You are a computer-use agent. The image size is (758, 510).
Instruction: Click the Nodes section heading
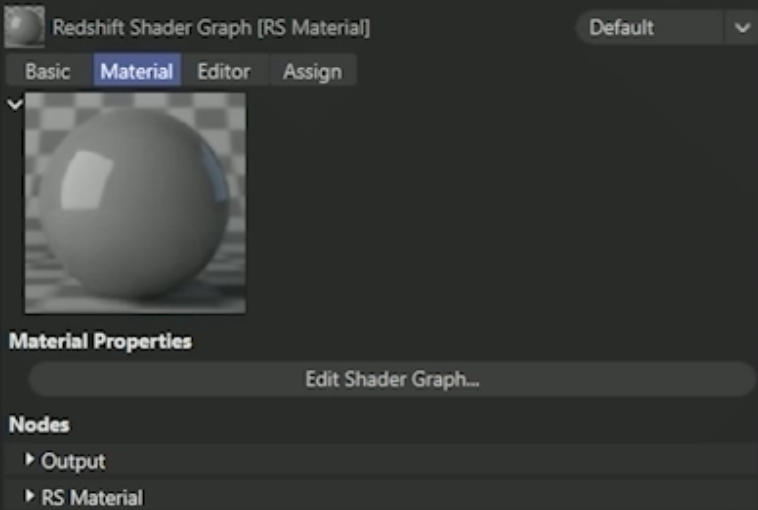coord(39,425)
